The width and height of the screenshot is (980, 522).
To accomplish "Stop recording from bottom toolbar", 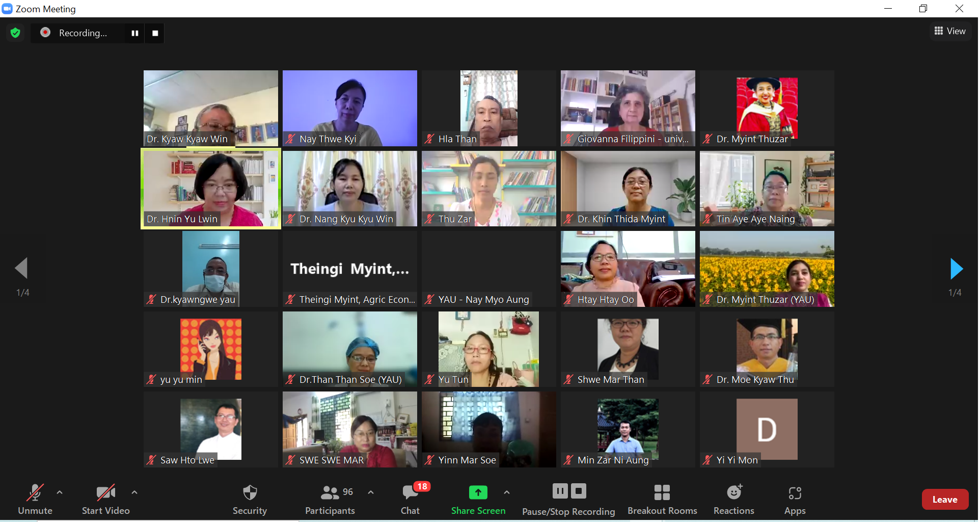I will (x=579, y=491).
